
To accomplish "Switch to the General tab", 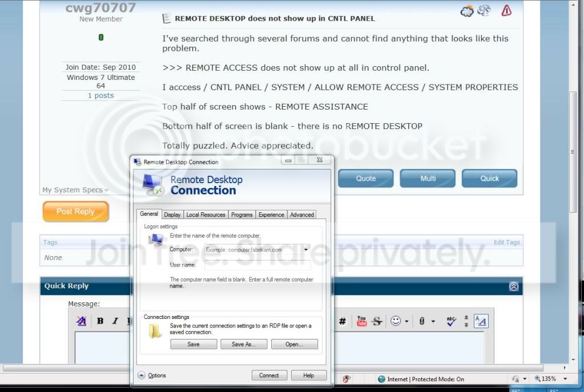I will click(x=149, y=213).
